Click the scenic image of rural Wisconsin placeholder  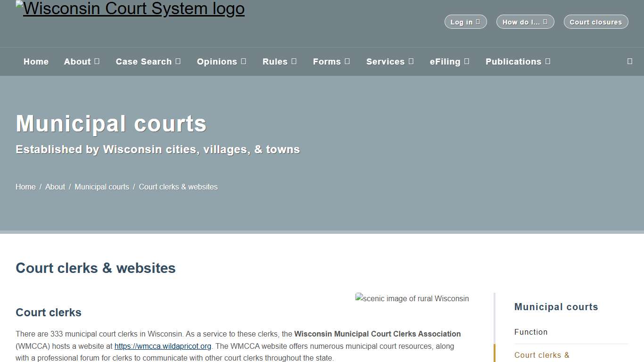[412, 298]
